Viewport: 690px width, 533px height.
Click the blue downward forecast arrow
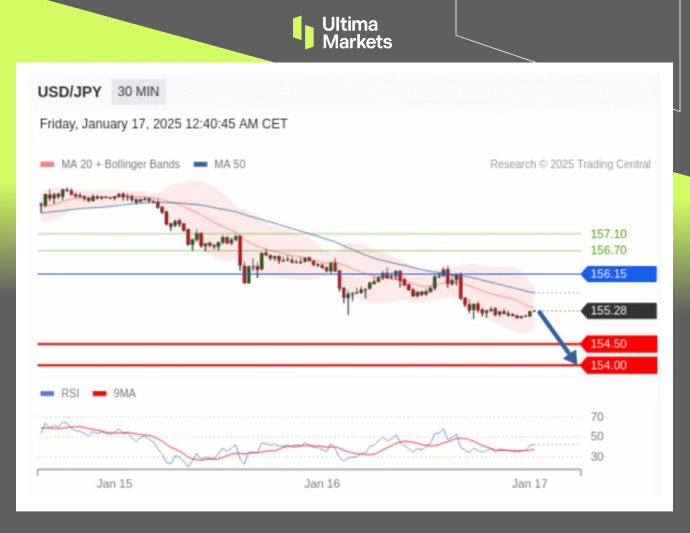pyautogui.click(x=560, y=339)
